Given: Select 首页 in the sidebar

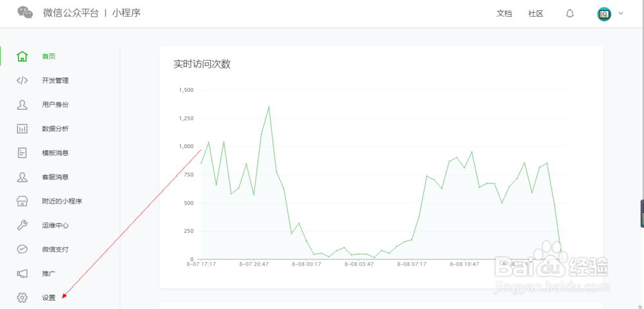Looking at the screenshot, I should click(x=48, y=57).
